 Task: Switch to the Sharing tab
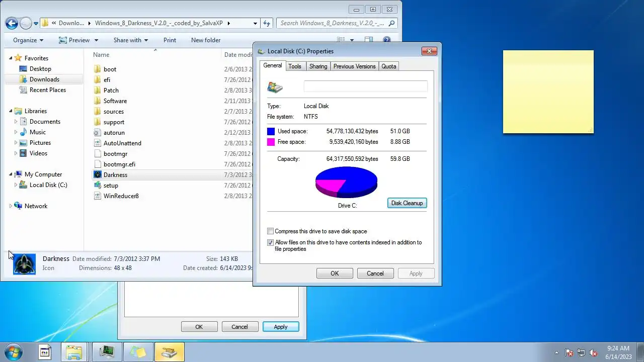coord(318,66)
